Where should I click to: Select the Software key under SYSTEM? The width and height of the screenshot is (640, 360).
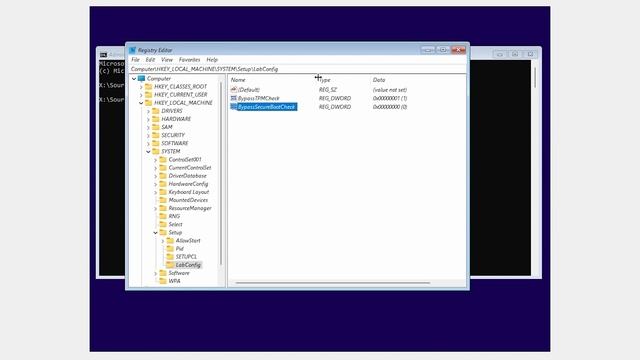click(x=179, y=273)
